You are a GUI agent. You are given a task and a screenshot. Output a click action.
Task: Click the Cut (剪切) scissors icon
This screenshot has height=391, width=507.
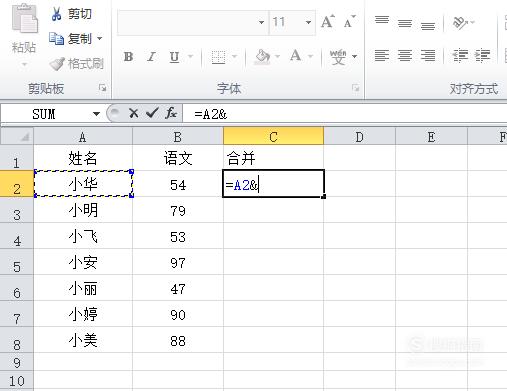[56, 14]
